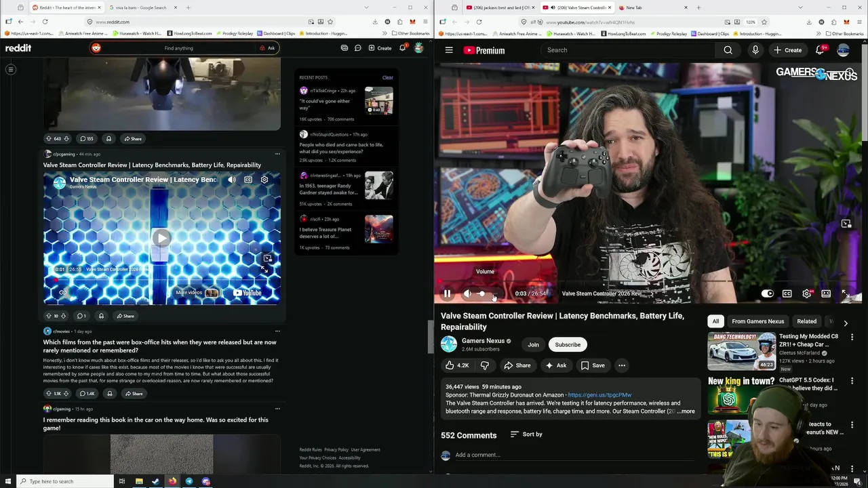
Task: Downvote the r/pcgaming Steam Controller post
Action: (x=64, y=316)
